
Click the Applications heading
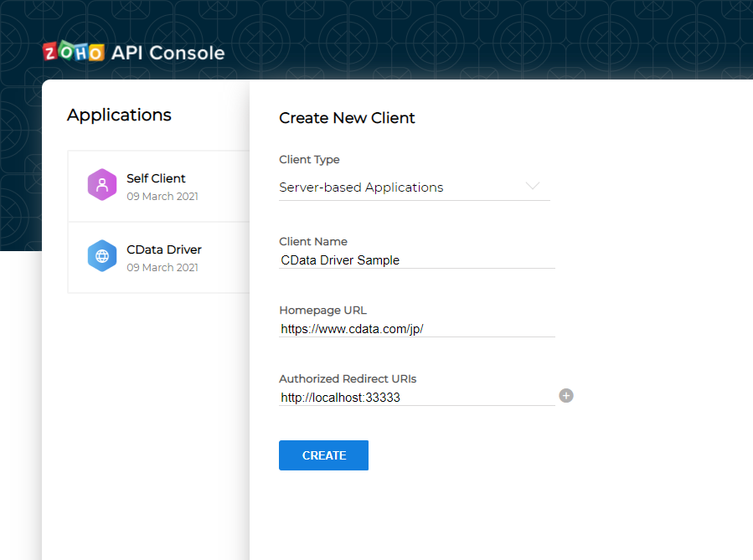[x=119, y=116]
